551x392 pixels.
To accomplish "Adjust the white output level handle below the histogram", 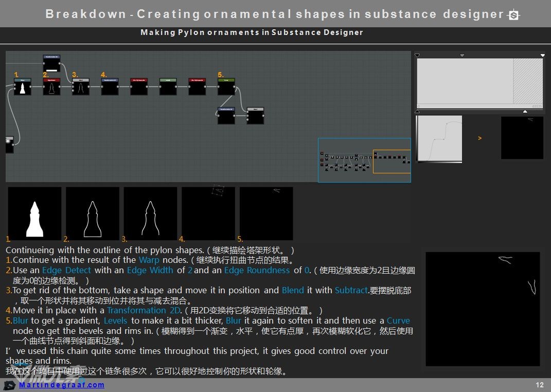I will coord(525,111).
